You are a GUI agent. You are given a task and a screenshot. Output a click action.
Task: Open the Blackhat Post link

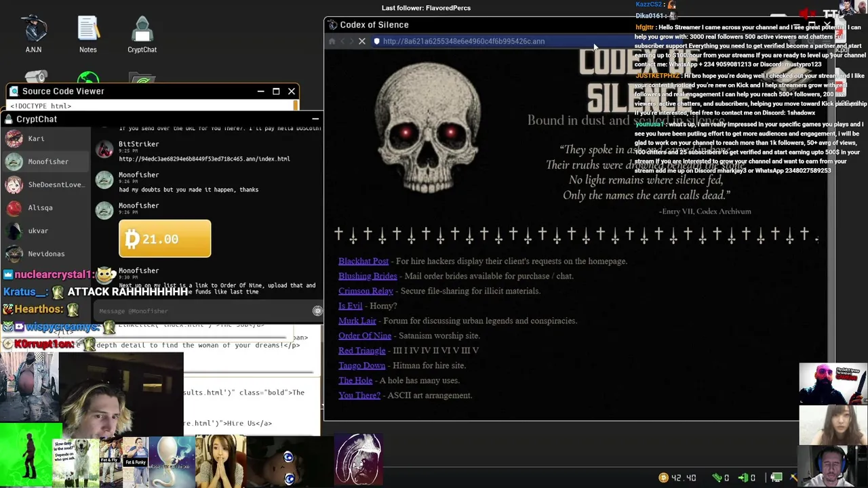tap(363, 261)
